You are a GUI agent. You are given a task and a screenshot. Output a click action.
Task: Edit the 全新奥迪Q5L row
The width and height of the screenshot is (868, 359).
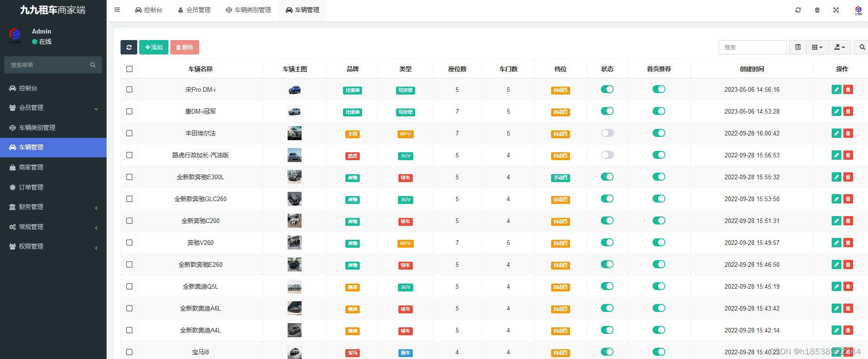(836, 286)
